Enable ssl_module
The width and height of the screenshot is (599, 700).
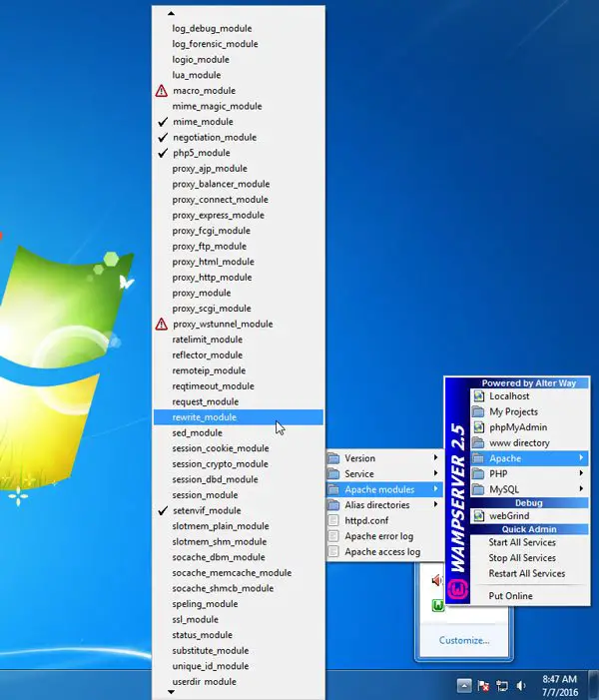pyautogui.click(x=238, y=620)
